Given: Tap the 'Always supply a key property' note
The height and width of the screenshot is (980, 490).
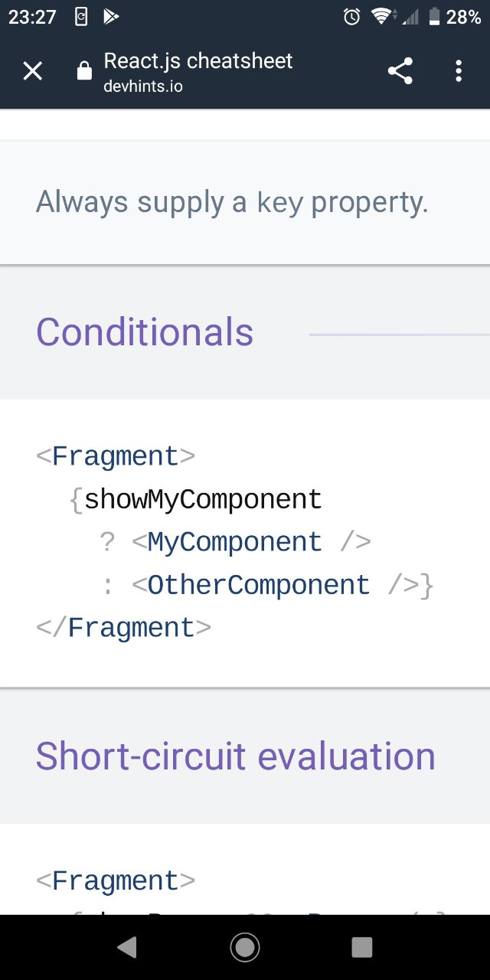Looking at the screenshot, I should pos(232,202).
